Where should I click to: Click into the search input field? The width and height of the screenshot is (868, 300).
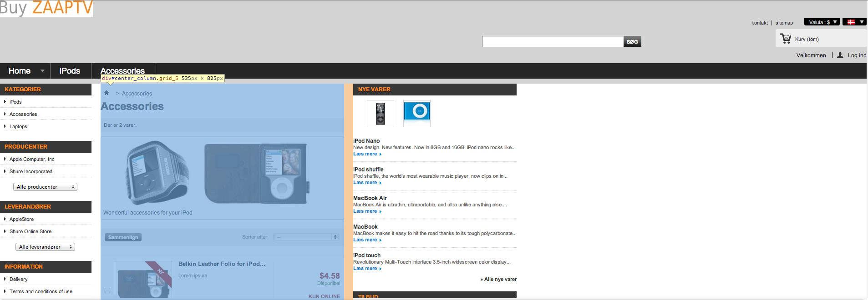click(553, 42)
